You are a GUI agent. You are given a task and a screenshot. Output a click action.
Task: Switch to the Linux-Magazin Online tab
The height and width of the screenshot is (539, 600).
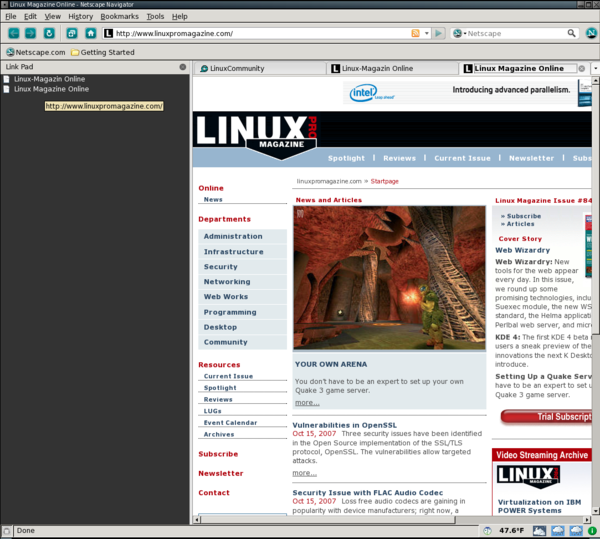[393, 68]
